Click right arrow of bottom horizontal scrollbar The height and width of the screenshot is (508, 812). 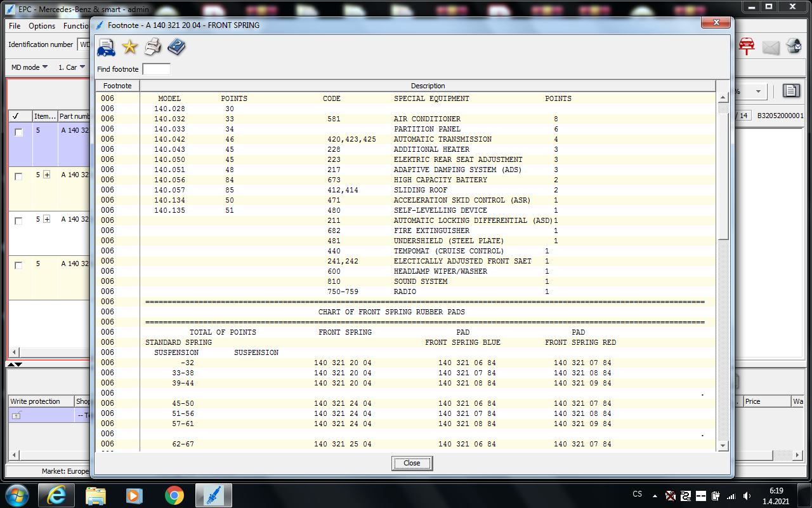(x=796, y=456)
